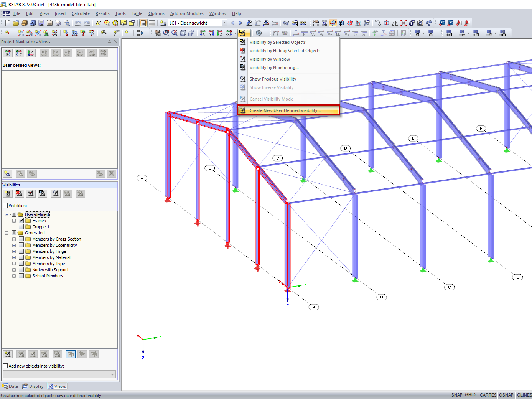Click view in X direction toolbar icon

(x=203, y=33)
